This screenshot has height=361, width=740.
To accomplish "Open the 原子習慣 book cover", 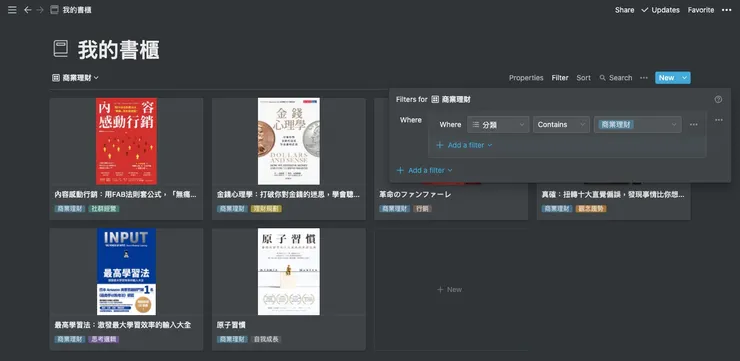I will [289, 272].
